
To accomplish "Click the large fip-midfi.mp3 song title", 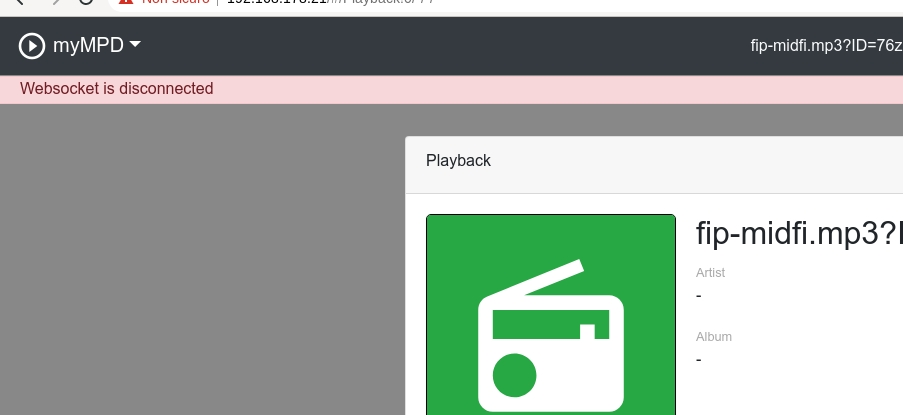I will pos(799,234).
